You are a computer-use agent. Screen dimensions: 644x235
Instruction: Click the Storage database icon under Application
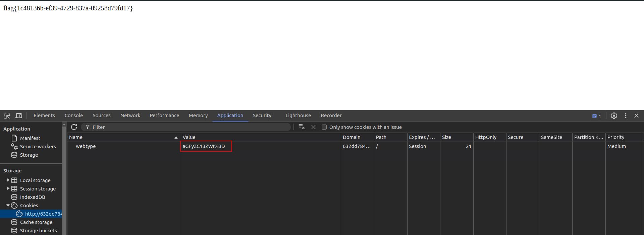pyautogui.click(x=14, y=155)
